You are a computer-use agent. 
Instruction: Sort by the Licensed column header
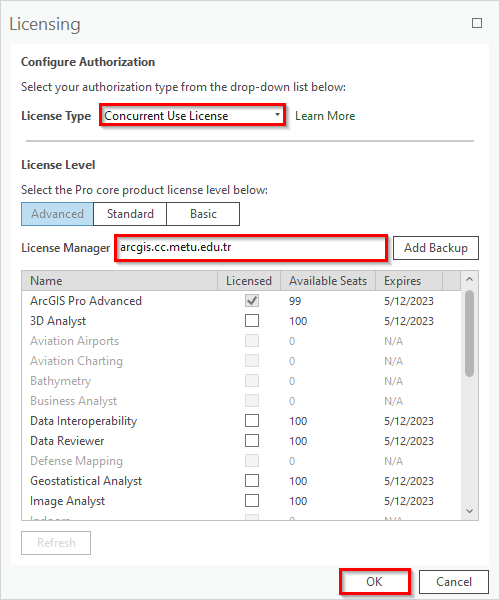click(249, 280)
